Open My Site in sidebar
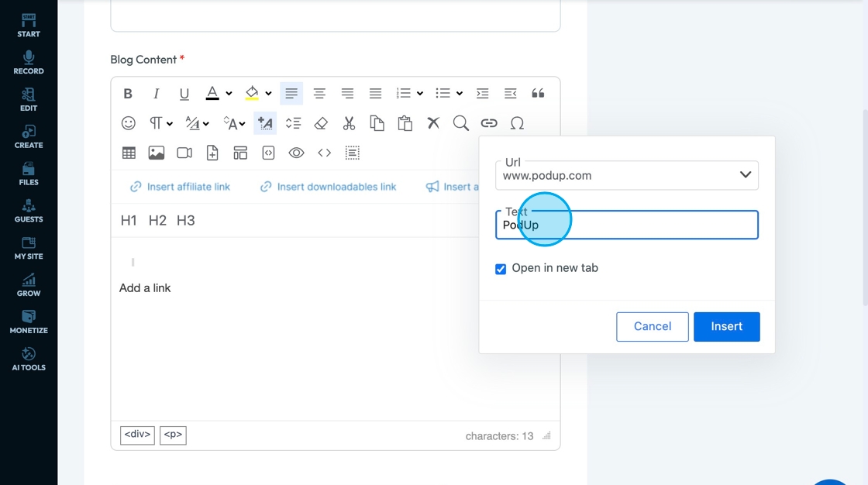This screenshot has width=868, height=485. [x=29, y=248]
